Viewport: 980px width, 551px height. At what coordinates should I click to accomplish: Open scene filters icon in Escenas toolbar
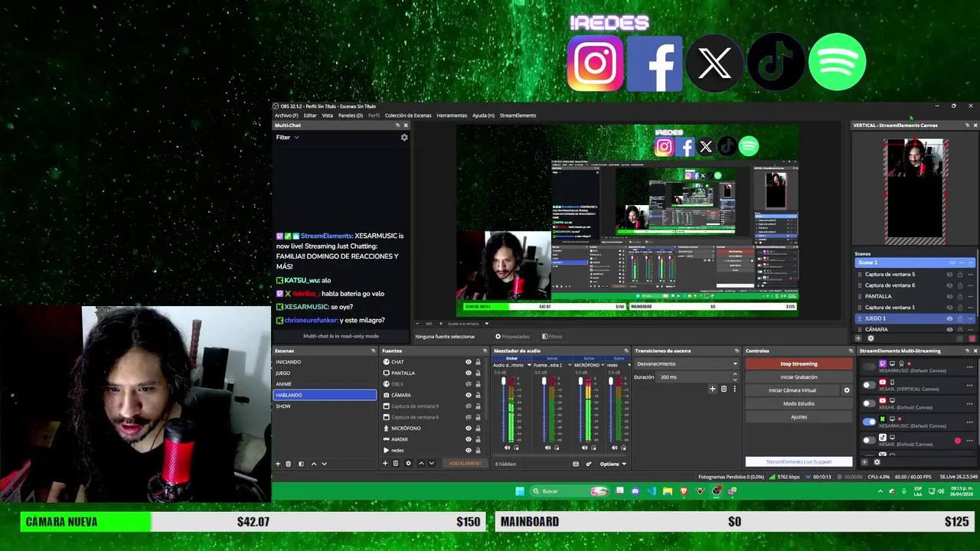pyautogui.click(x=301, y=464)
